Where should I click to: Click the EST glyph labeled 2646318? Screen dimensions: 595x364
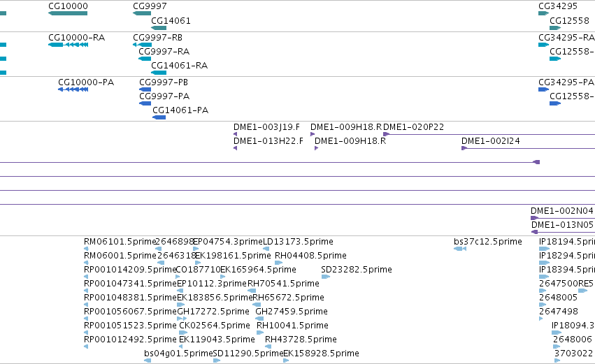point(161,263)
